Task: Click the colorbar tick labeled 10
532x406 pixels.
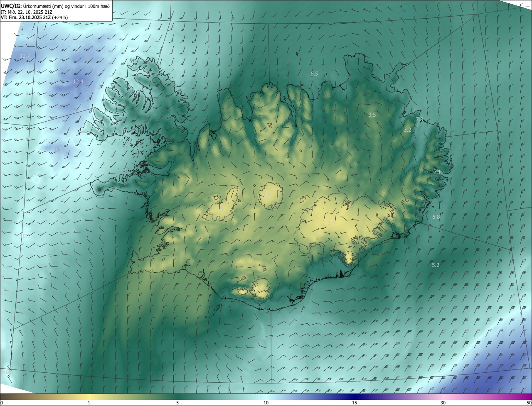Action: point(266,403)
